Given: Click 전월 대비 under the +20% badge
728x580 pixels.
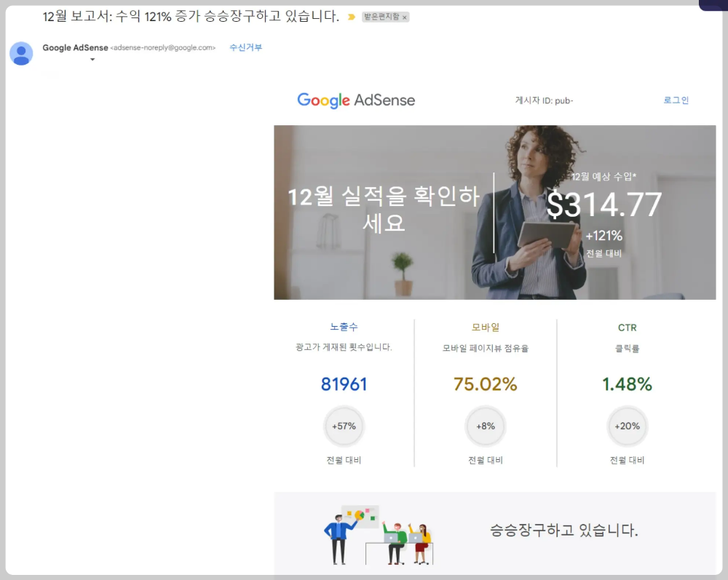Looking at the screenshot, I should [x=628, y=460].
